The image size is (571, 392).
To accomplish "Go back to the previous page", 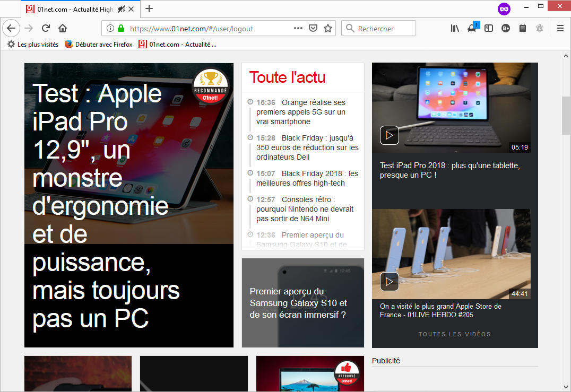I will (x=11, y=29).
